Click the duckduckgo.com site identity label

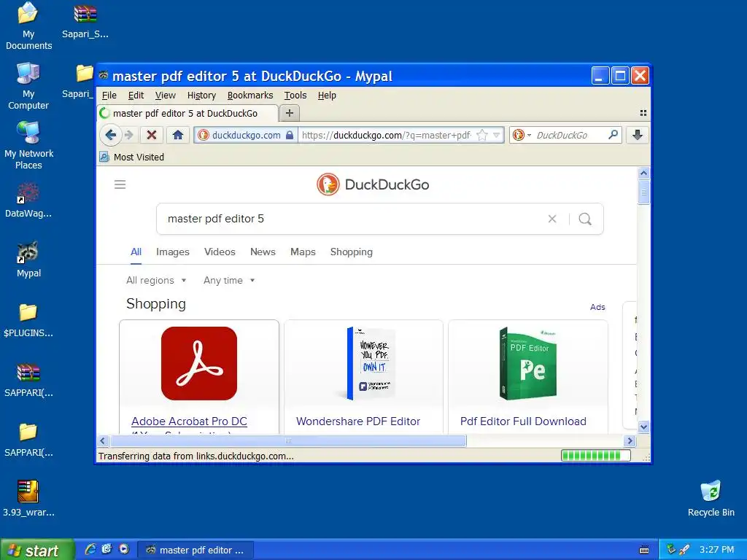246,135
